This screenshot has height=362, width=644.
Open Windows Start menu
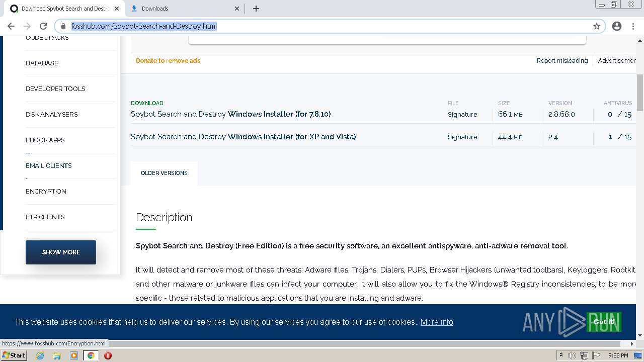coord(14,355)
